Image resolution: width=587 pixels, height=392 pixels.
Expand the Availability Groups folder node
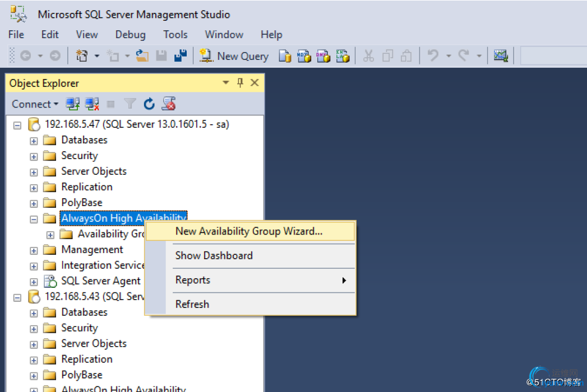tap(50, 235)
